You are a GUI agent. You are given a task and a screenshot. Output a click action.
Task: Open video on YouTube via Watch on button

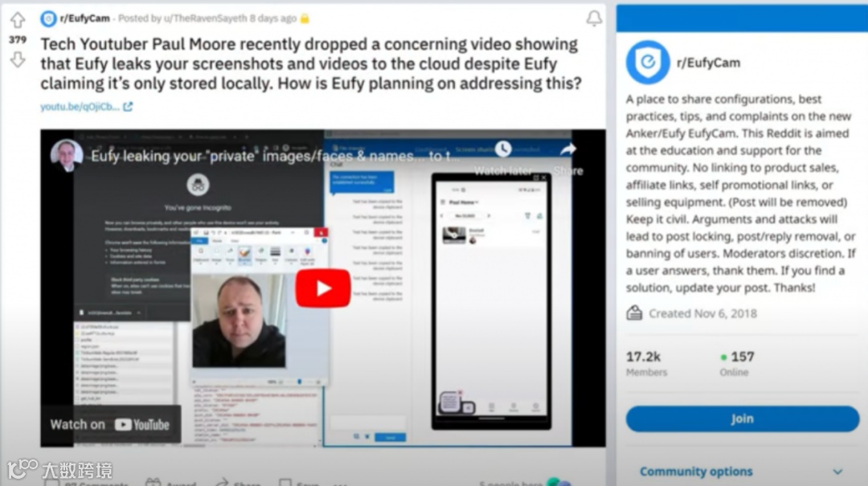[110, 425]
